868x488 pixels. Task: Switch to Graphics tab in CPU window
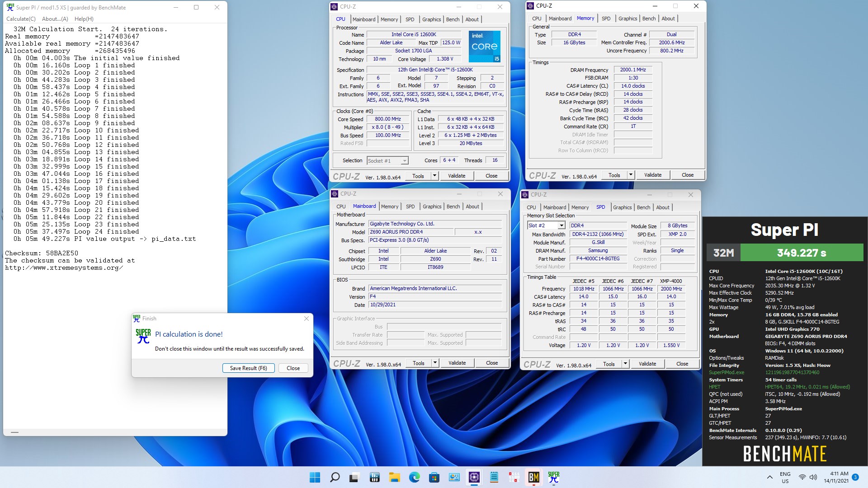431,19
